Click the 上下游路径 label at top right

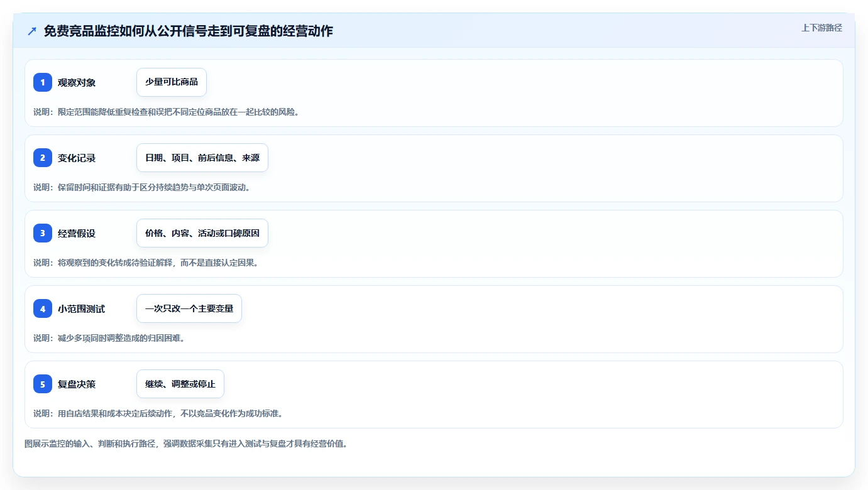821,28
